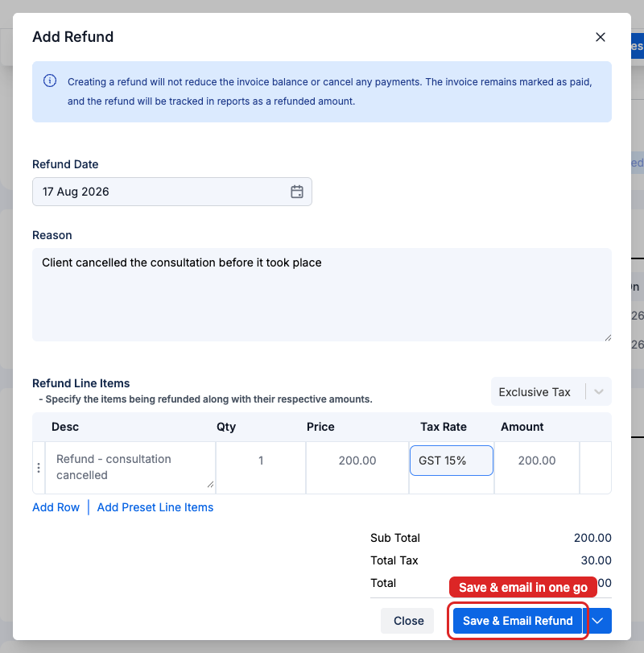Click the Tax Rate column header
Viewport: 644px width, 653px height.
[x=444, y=427]
